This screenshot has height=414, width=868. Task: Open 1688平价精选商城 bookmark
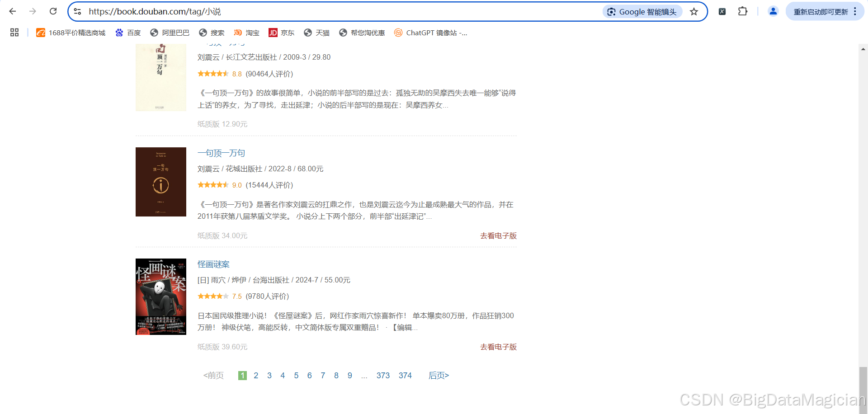pos(71,33)
